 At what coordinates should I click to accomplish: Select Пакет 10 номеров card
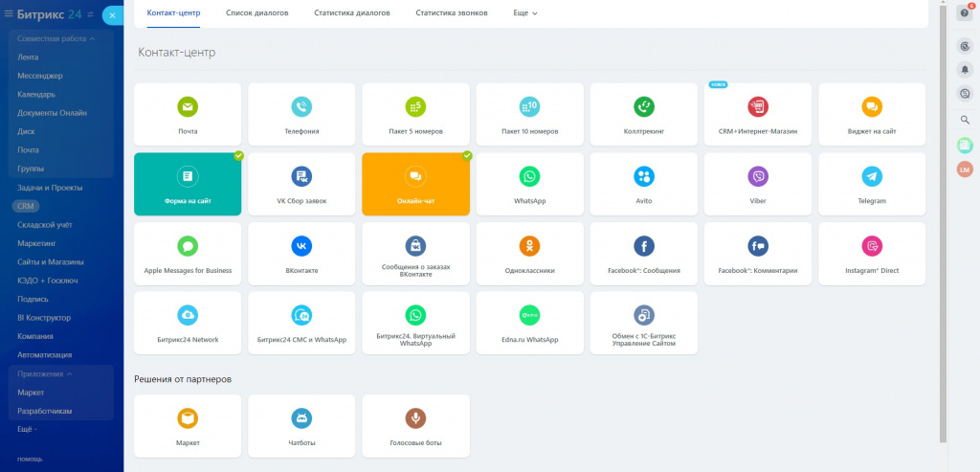[x=529, y=114]
